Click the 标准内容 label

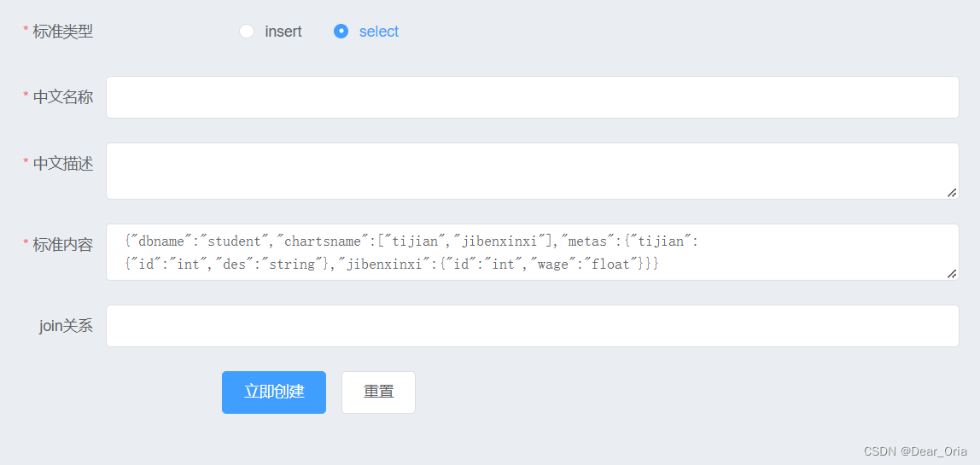point(62,244)
